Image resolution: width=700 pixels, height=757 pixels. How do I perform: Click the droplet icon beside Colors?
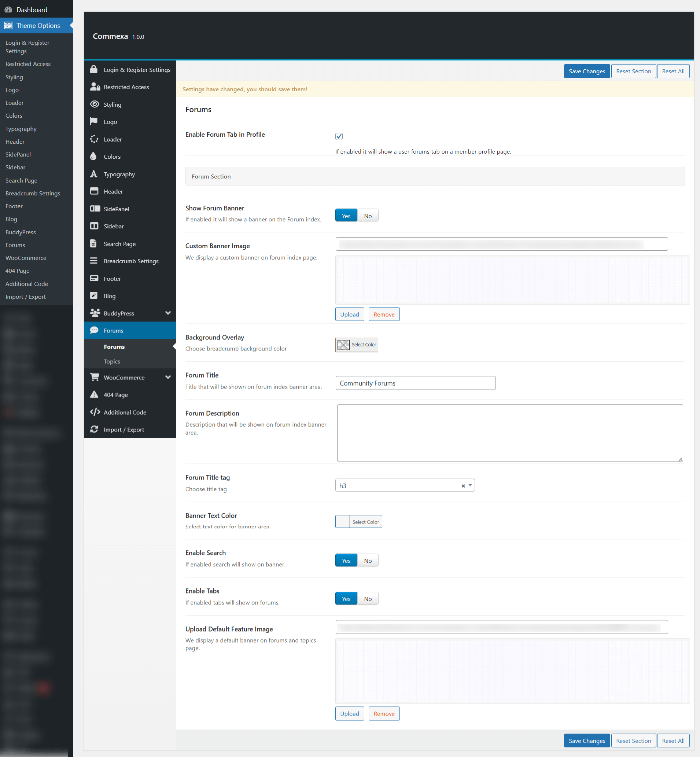[x=93, y=156]
